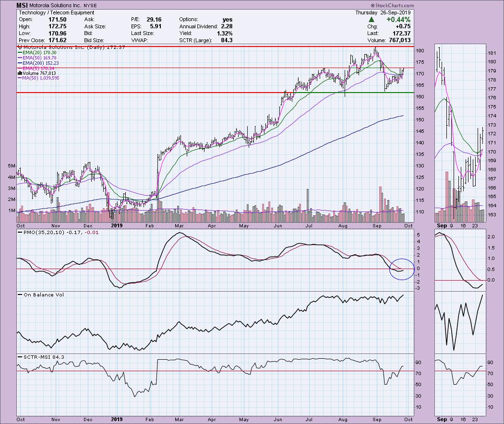Click the Options value yes
This screenshot has height=424, width=504.
point(227,20)
